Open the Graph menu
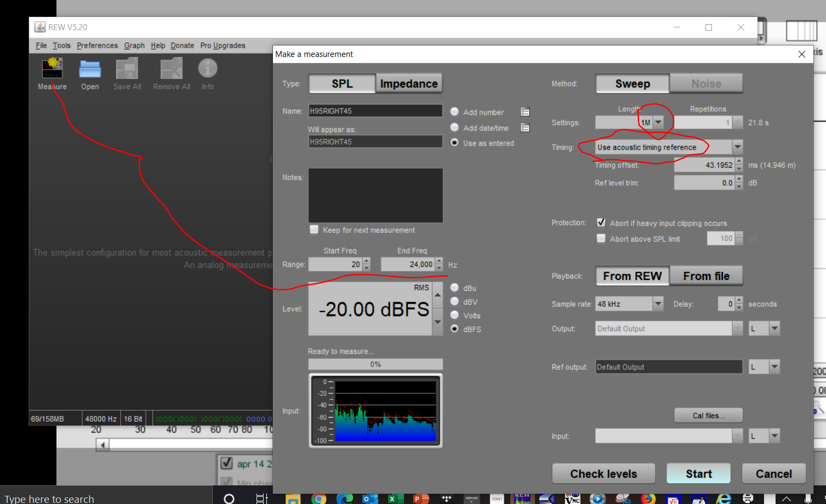 point(134,45)
